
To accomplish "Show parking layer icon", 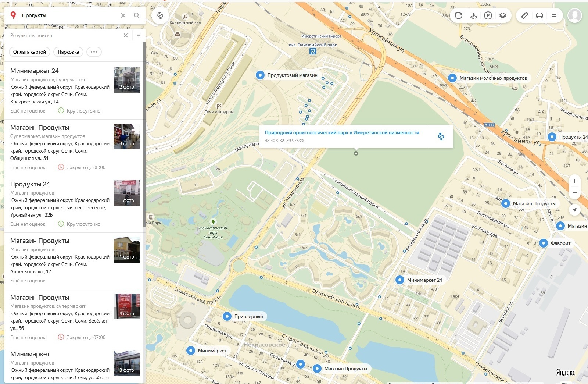I will (488, 15).
